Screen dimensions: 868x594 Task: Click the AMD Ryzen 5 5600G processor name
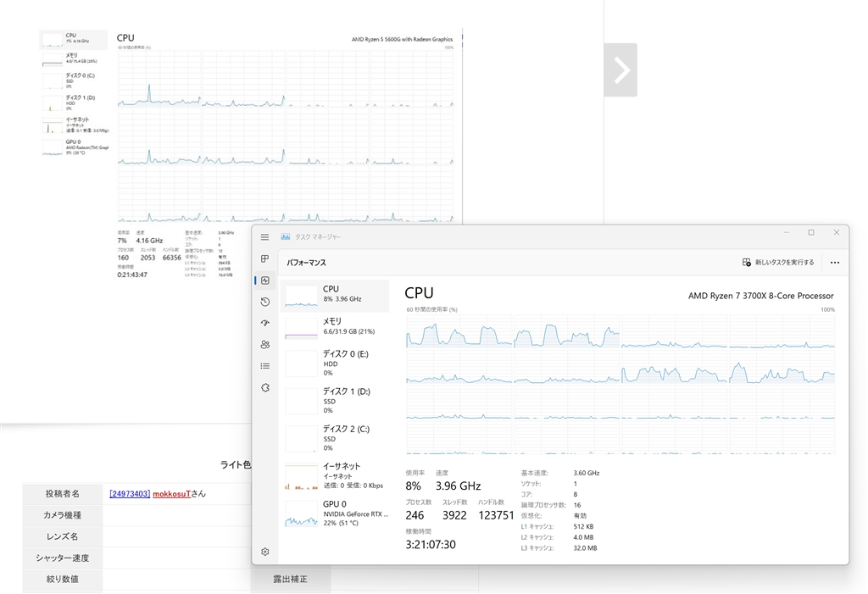coord(402,39)
